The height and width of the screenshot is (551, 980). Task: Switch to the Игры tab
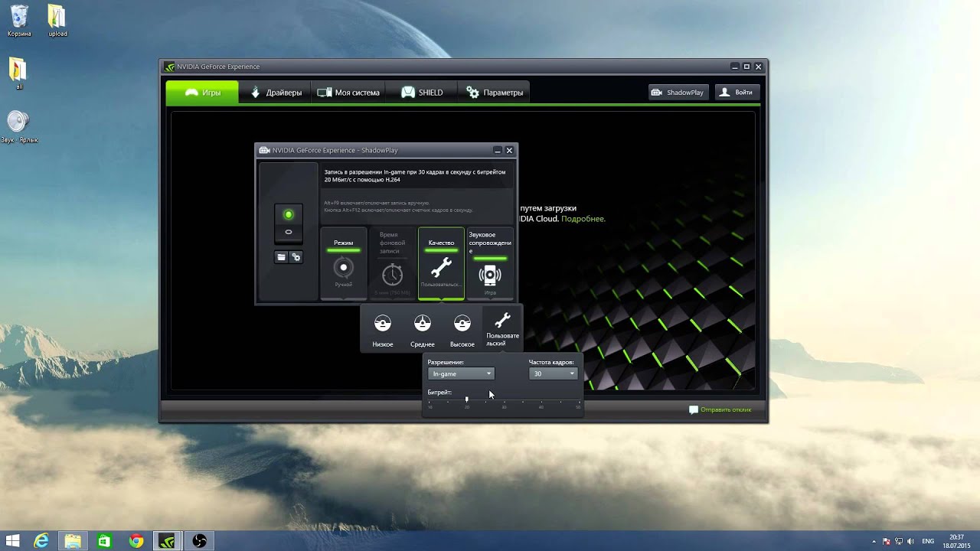pyautogui.click(x=203, y=93)
